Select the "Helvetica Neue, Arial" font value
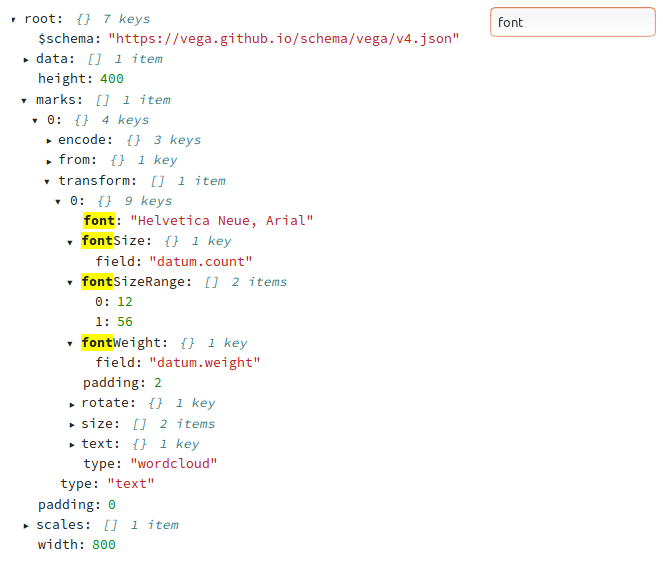This screenshot has width=663, height=569. pyautogui.click(x=219, y=220)
